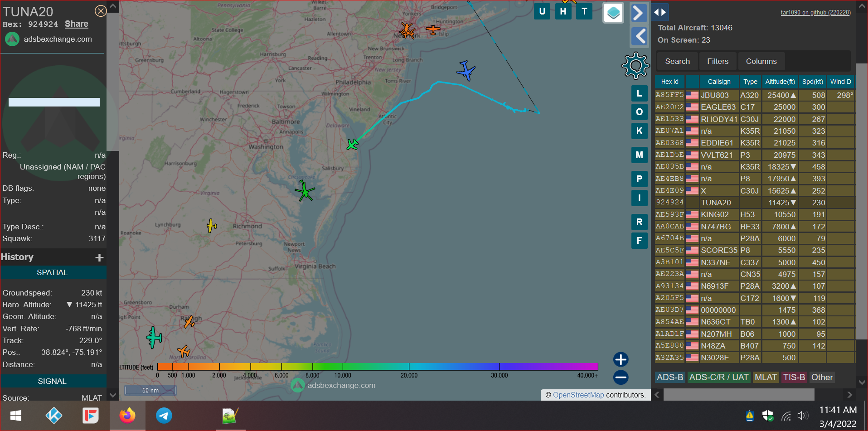Zoom in with the plus button

click(621, 359)
